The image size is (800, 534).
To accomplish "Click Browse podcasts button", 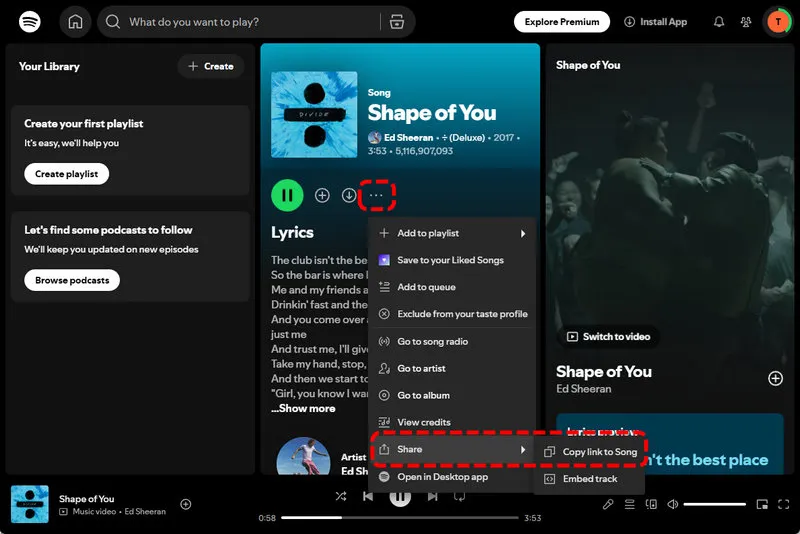I will [72, 281].
